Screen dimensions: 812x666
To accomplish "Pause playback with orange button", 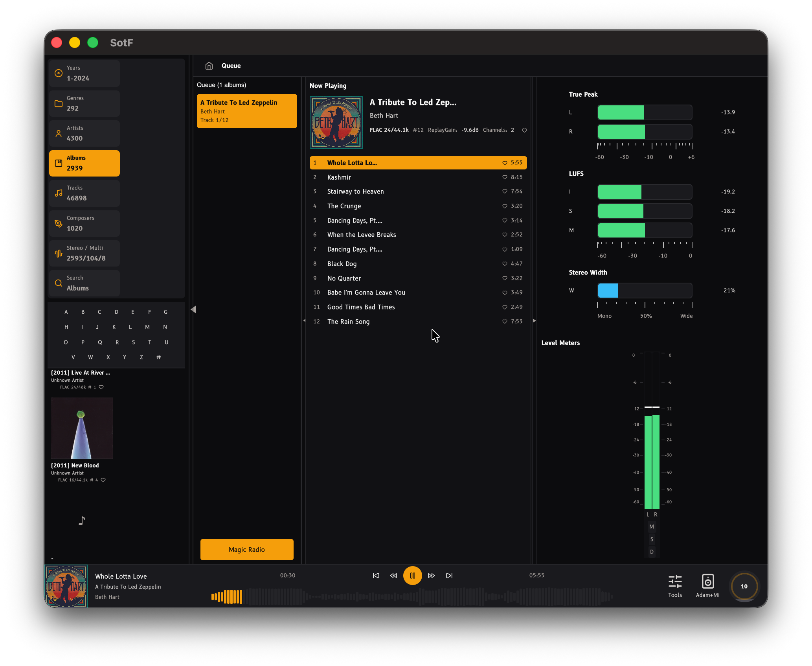I will point(413,576).
